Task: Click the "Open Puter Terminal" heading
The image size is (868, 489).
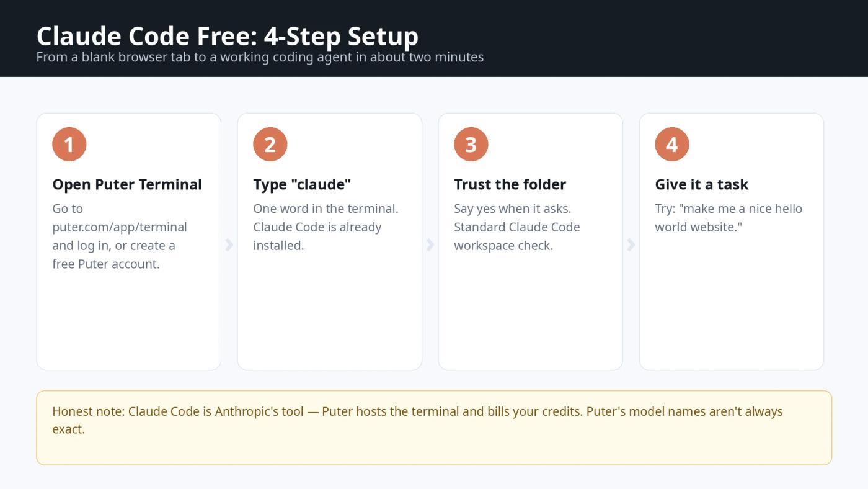Action: point(127,184)
